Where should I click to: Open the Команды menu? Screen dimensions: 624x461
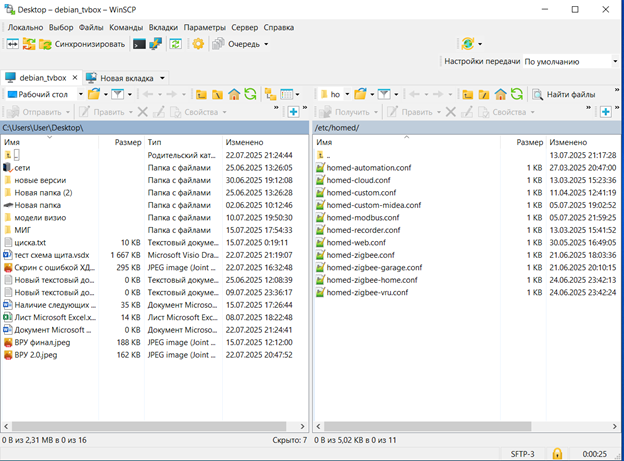click(x=126, y=27)
